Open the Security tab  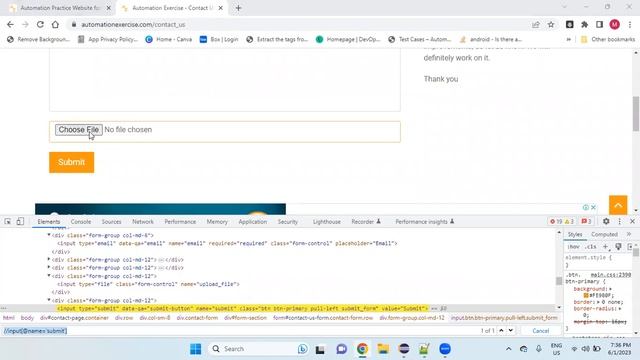288,222
